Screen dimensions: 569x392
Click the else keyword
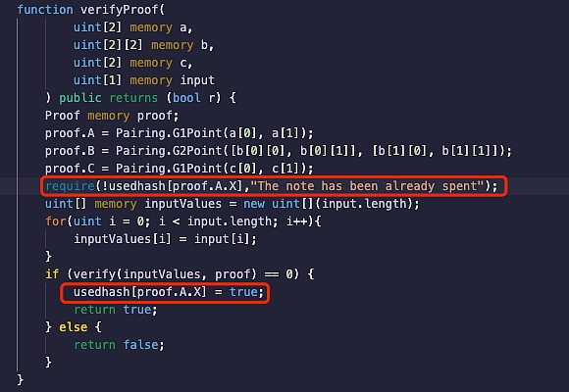(74, 327)
